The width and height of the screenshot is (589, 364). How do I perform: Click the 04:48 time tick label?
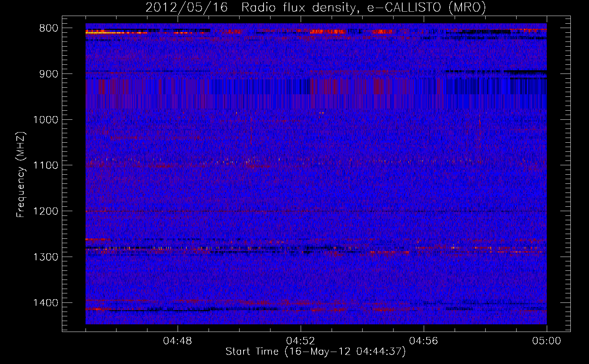click(x=178, y=341)
